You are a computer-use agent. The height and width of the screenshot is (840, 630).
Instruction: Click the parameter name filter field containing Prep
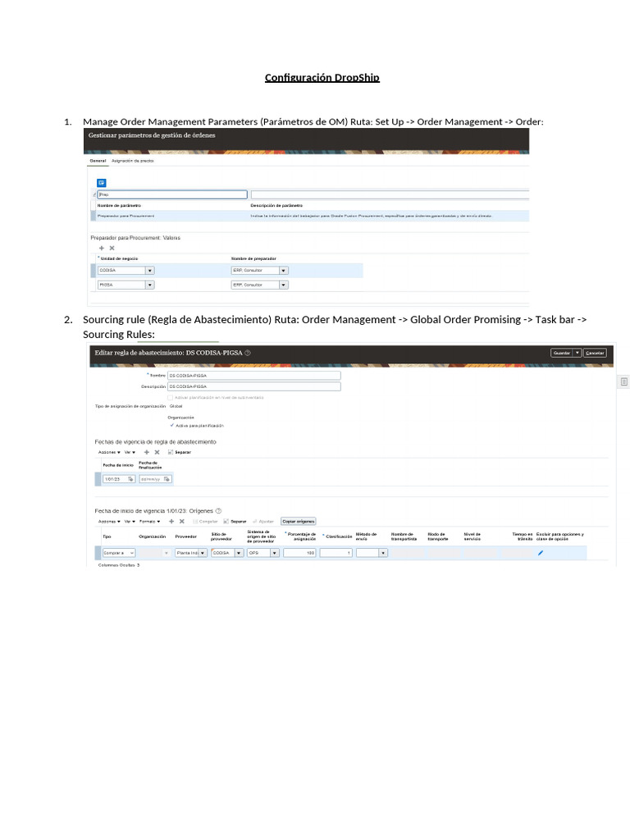pyautogui.click(x=172, y=194)
